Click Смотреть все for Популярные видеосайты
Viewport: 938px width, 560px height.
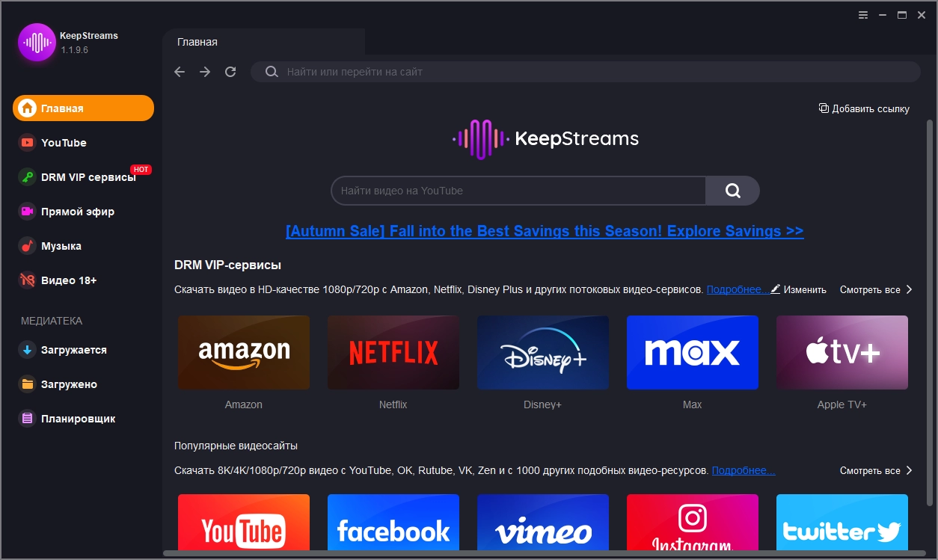pos(876,470)
